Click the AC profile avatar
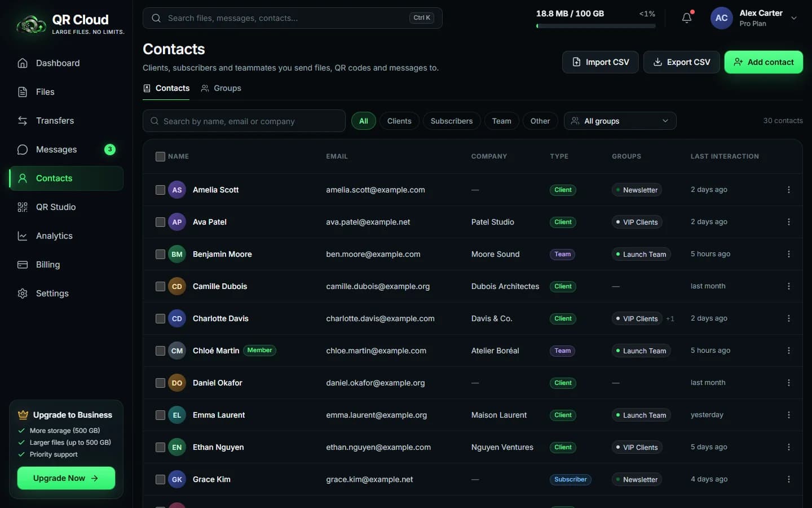Image resolution: width=812 pixels, height=508 pixels. [722, 18]
